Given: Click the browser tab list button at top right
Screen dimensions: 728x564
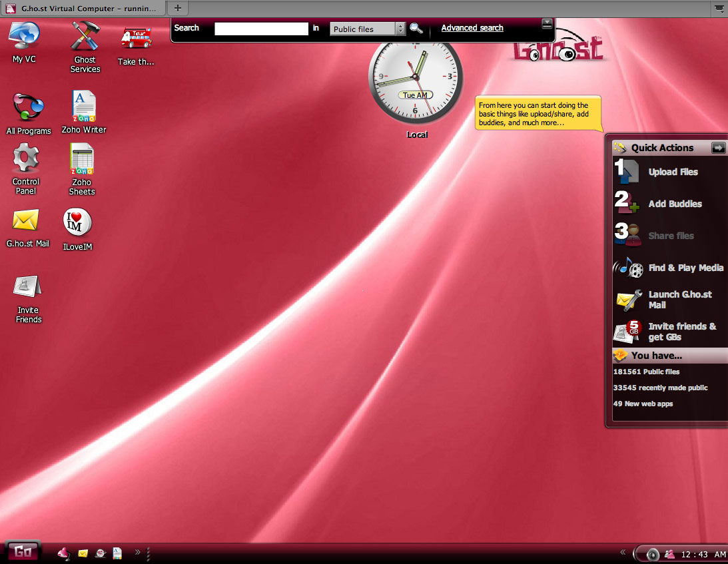Looking at the screenshot, I should pos(718,9).
